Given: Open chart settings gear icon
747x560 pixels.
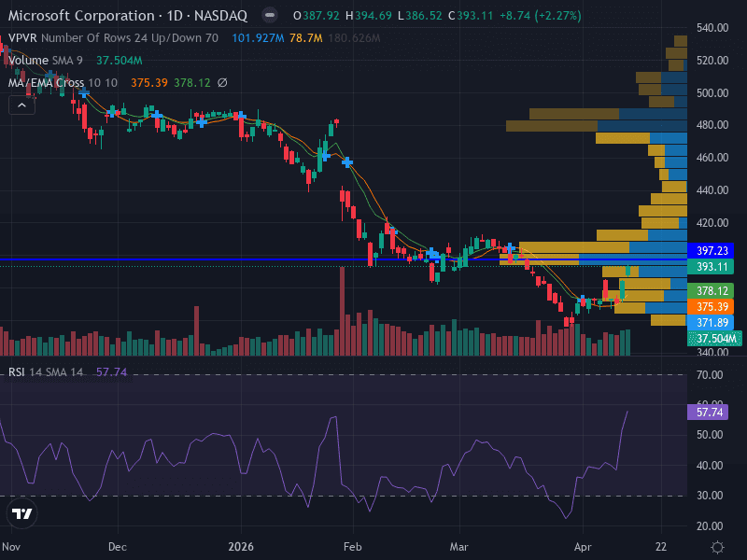Looking at the screenshot, I should click(717, 547).
